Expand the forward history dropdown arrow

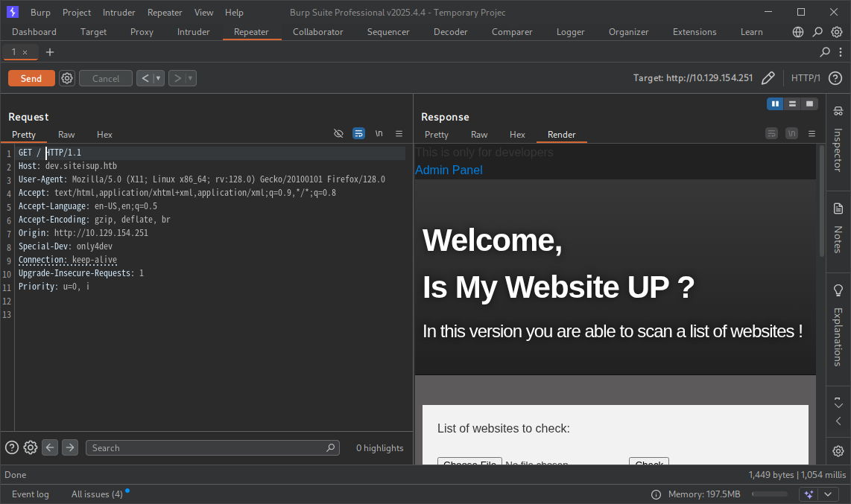coord(190,78)
